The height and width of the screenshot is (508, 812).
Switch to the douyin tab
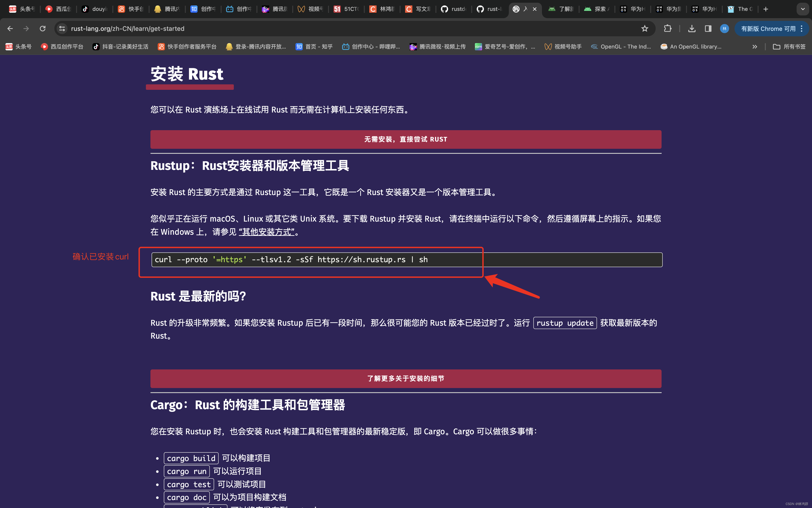coord(94,9)
